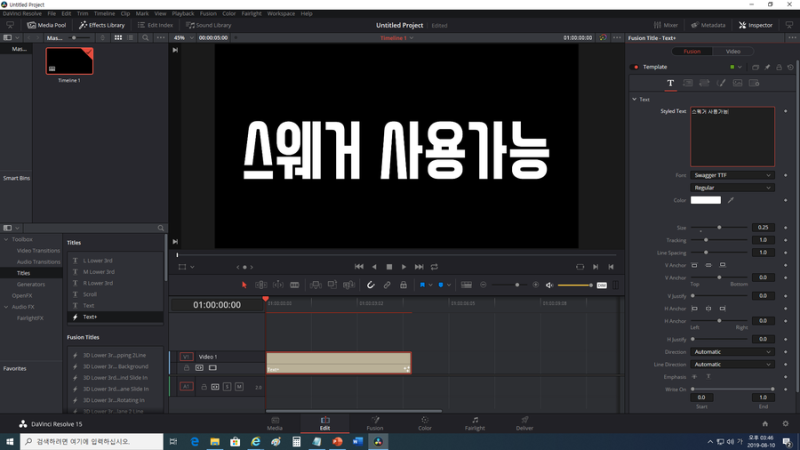Open the Metadata panel

[x=708, y=25]
